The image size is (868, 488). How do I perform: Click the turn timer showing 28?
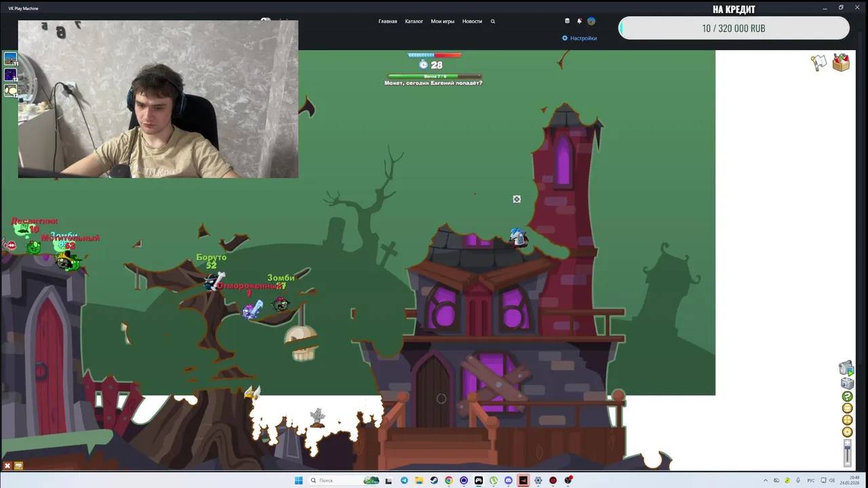click(431, 65)
